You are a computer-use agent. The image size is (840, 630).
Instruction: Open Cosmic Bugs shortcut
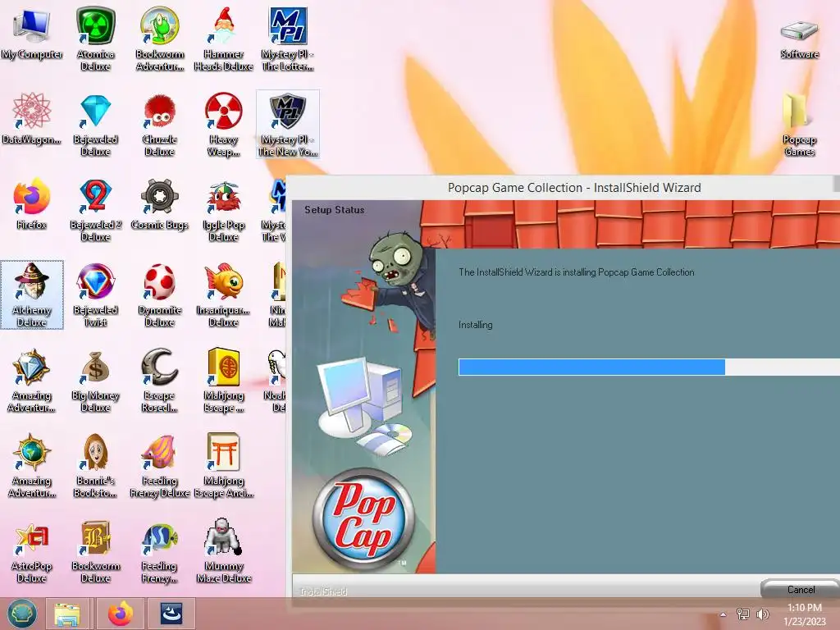(x=160, y=204)
